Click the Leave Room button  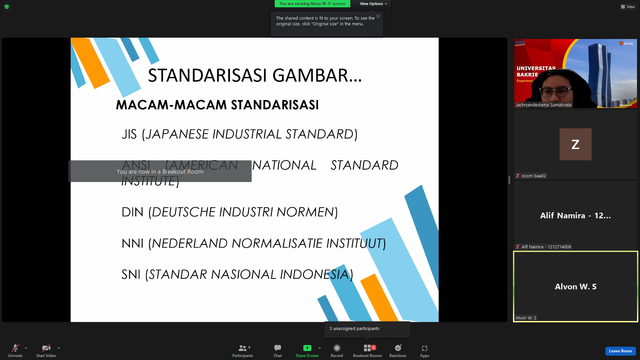tap(620, 351)
